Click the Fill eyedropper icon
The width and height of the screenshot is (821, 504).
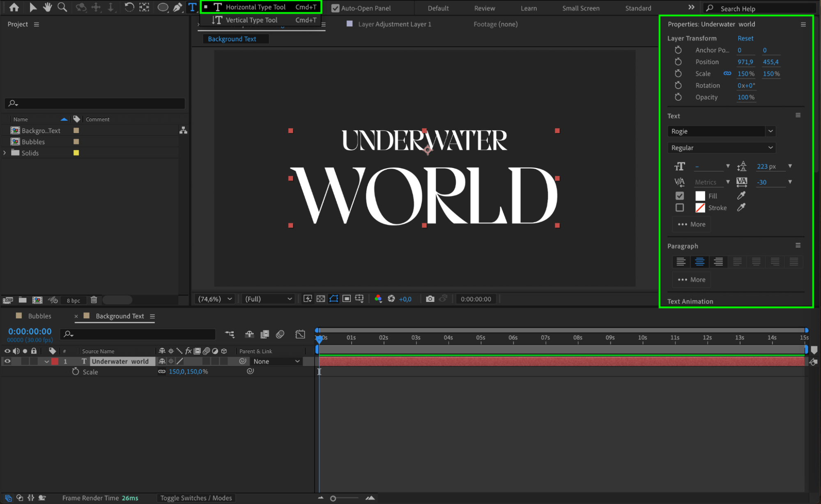[x=741, y=196]
